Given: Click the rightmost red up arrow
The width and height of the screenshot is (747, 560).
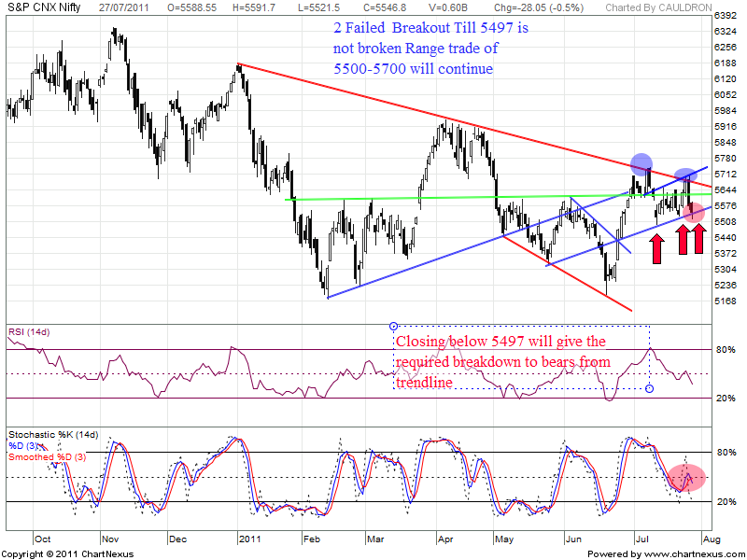Looking at the screenshot, I should click(x=698, y=239).
